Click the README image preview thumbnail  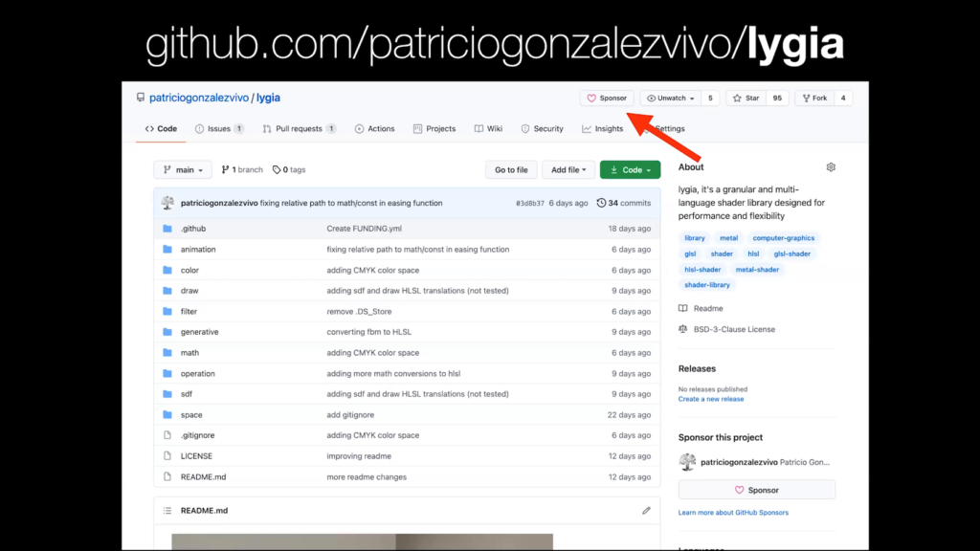pos(363,541)
